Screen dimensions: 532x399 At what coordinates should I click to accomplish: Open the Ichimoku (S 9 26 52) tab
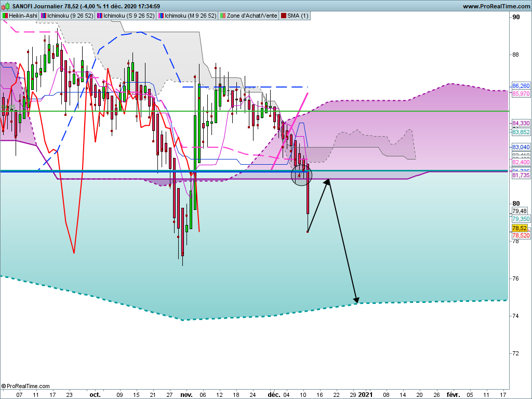(126, 16)
